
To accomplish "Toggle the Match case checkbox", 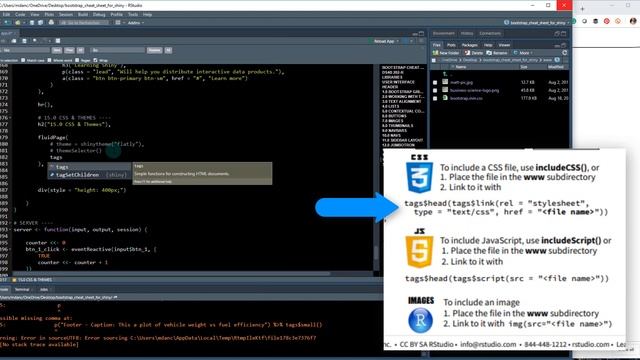I will tap(23, 60).
